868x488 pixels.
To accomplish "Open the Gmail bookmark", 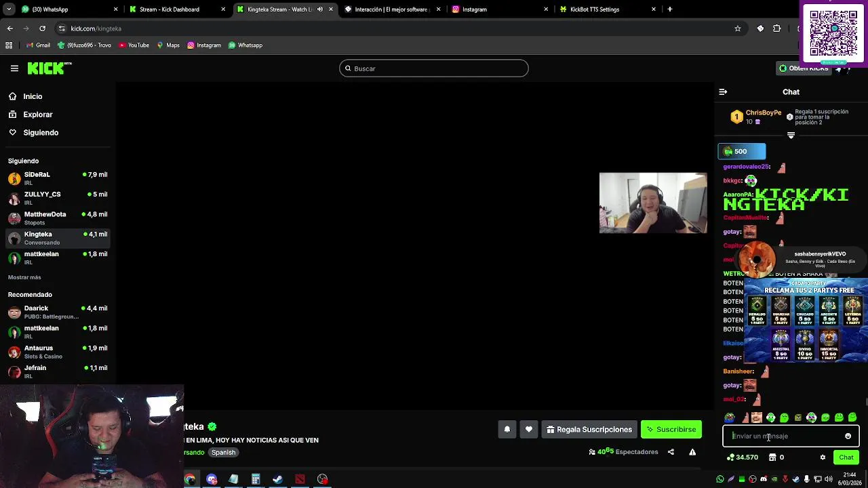I will pyautogui.click(x=37, y=45).
